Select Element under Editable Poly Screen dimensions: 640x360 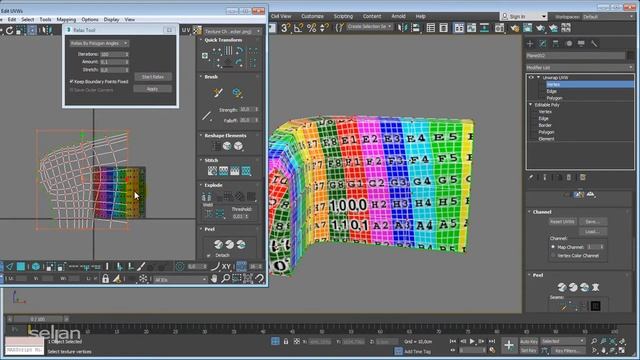pos(546,139)
